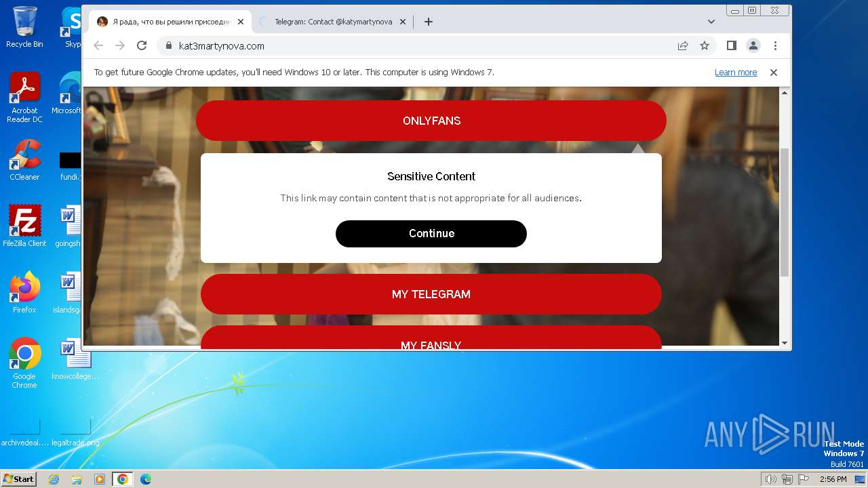
Task: Open the media player taskbar icon
Action: pyautogui.click(x=100, y=479)
